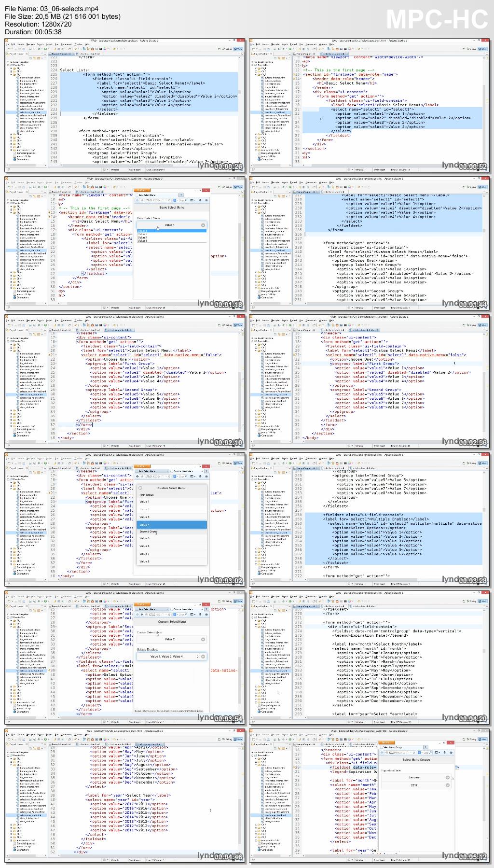Click the 'Select Lists:' code line in the 00:00:26 frame
494x868 pixels.
click(75, 70)
